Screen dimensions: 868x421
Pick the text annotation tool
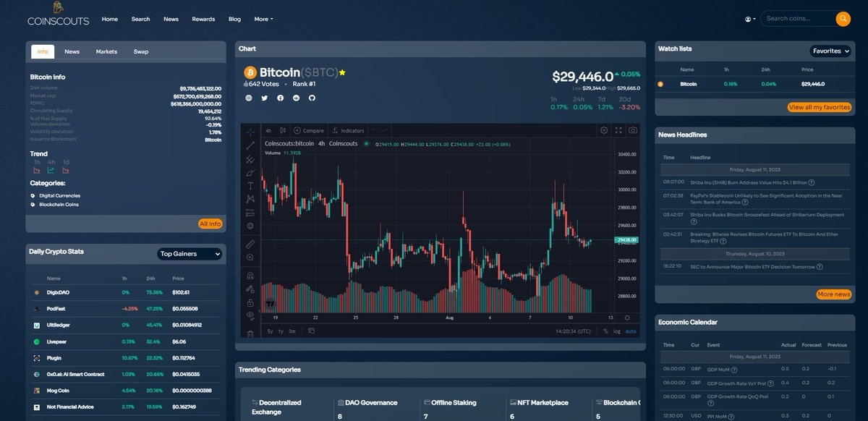click(x=250, y=186)
